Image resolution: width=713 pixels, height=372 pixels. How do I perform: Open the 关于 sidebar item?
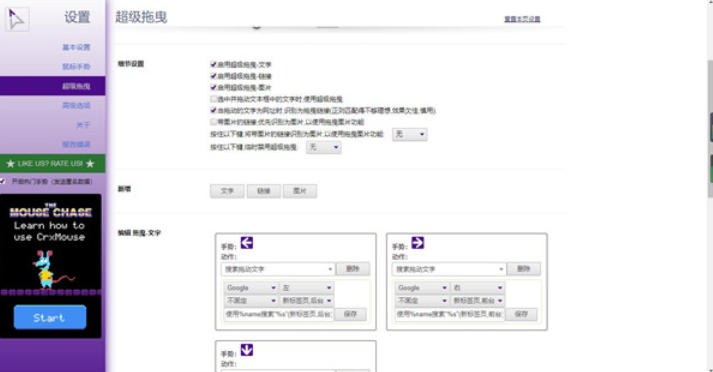click(x=83, y=125)
